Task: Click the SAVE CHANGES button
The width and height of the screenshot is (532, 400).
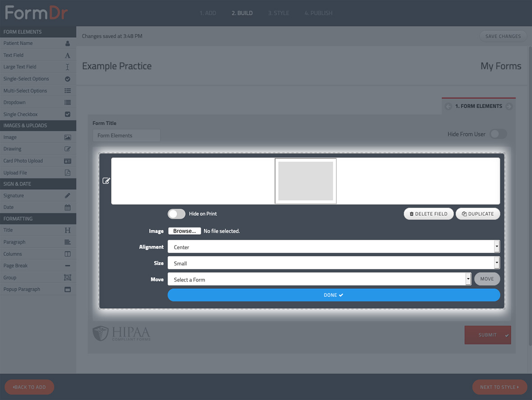Action: 503,36
